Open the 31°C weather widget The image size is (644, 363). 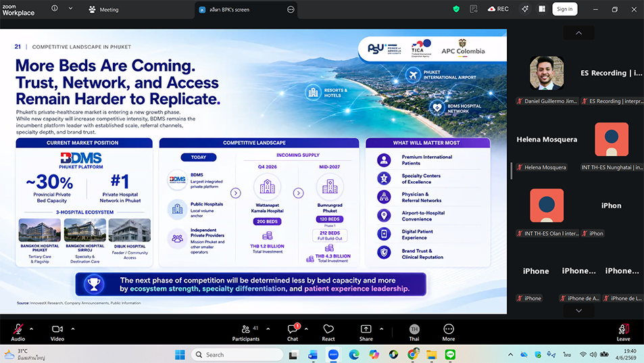[24, 355]
